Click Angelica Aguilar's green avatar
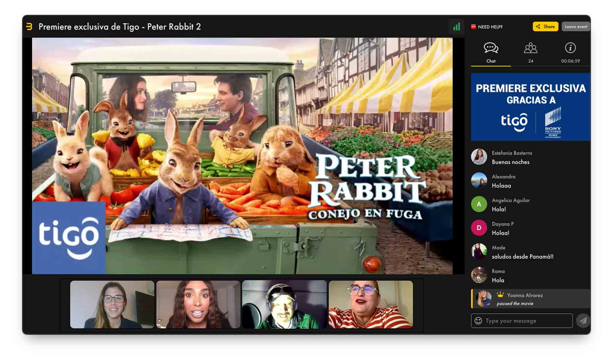This screenshot has height=364, width=613. (x=479, y=204)
